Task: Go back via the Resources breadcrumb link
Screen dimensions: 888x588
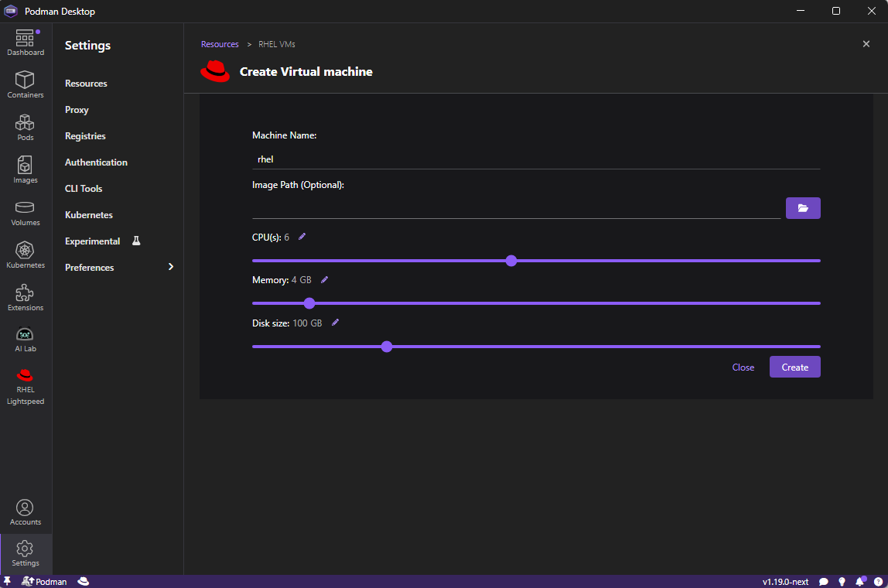Action: click(x=220, y=44)
